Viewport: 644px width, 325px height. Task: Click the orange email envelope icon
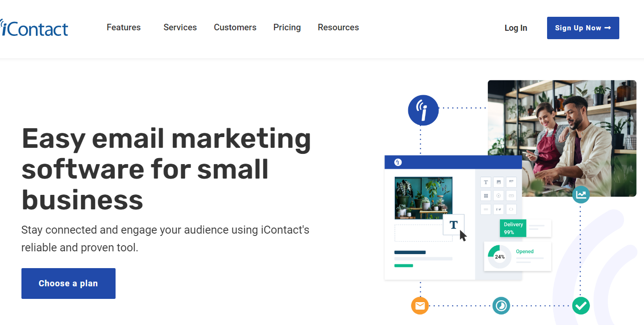[420, 306]
